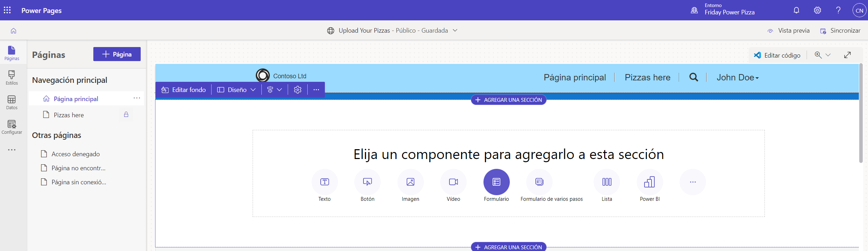Open the John Doe user menu
Image resolution: width=868 pixels, height=251 pixels.
[x=737, y=77]
